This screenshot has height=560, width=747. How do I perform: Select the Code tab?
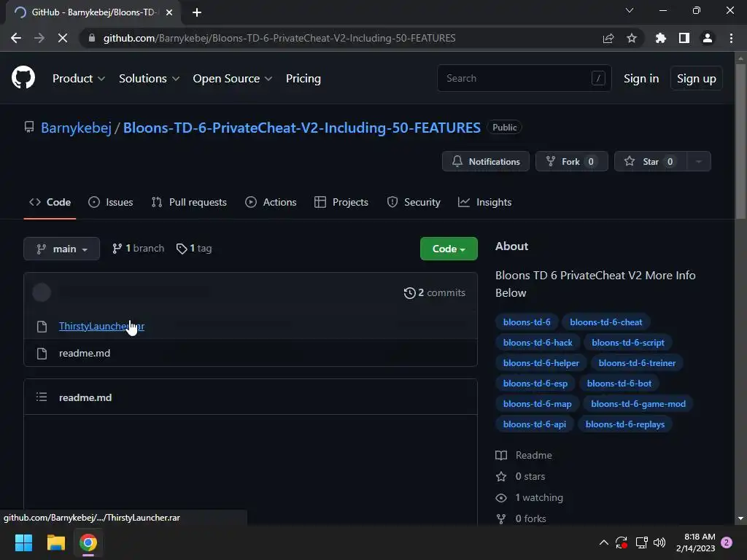point(50,203)
